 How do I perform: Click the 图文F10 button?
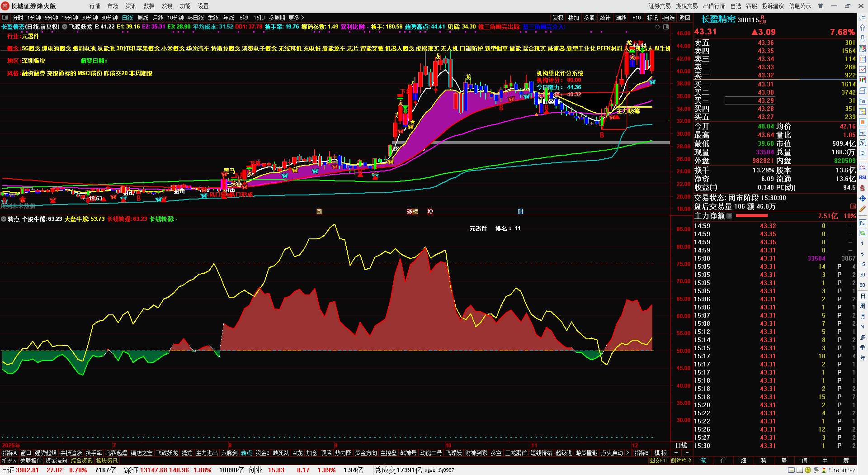[659, 461]
